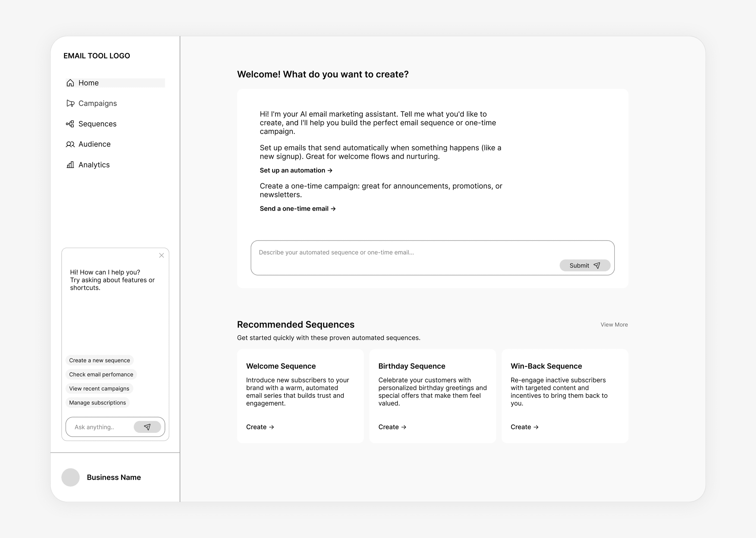Create the Welcome Sequence
Image resolution: width=756 pixels, height=538 pixels.
(260, 427)
